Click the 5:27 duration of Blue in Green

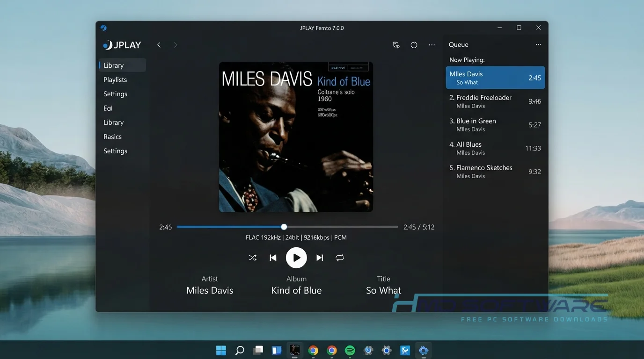coord(535,125)
